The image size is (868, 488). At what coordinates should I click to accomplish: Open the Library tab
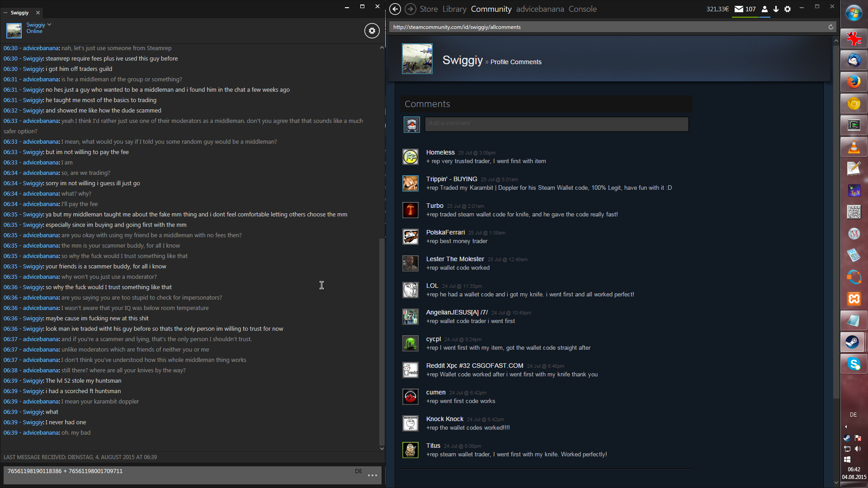(x=454, y=9)
